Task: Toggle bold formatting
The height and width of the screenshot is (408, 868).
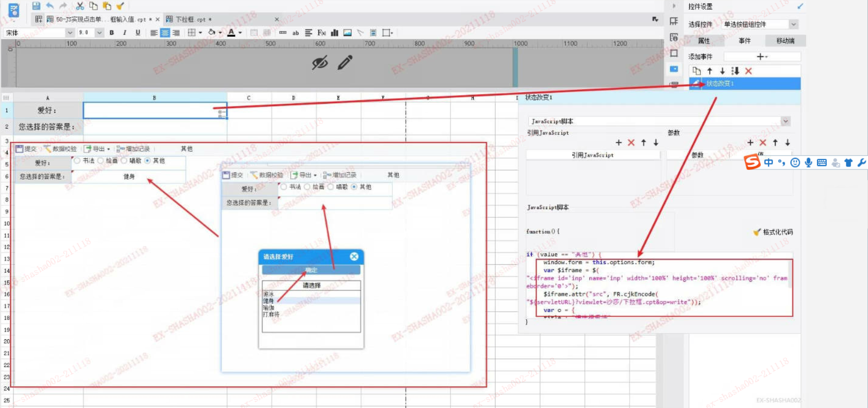Action: tap(112, 32)
